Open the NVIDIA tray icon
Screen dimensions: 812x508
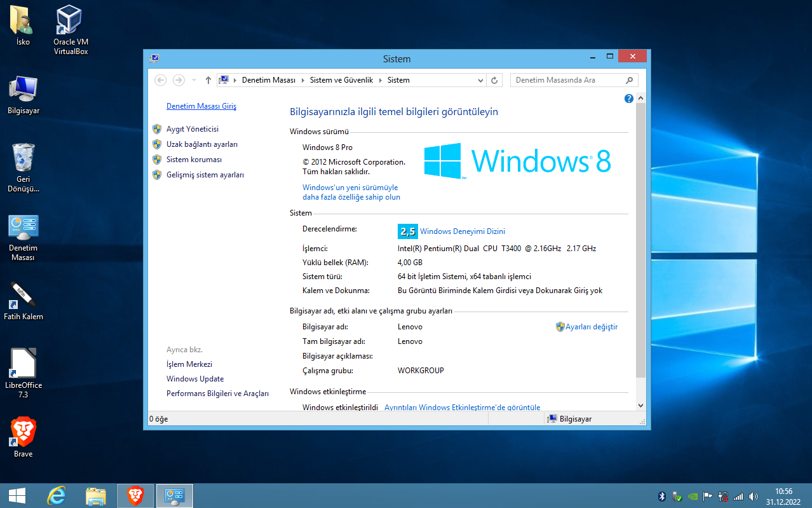(693, 497)
